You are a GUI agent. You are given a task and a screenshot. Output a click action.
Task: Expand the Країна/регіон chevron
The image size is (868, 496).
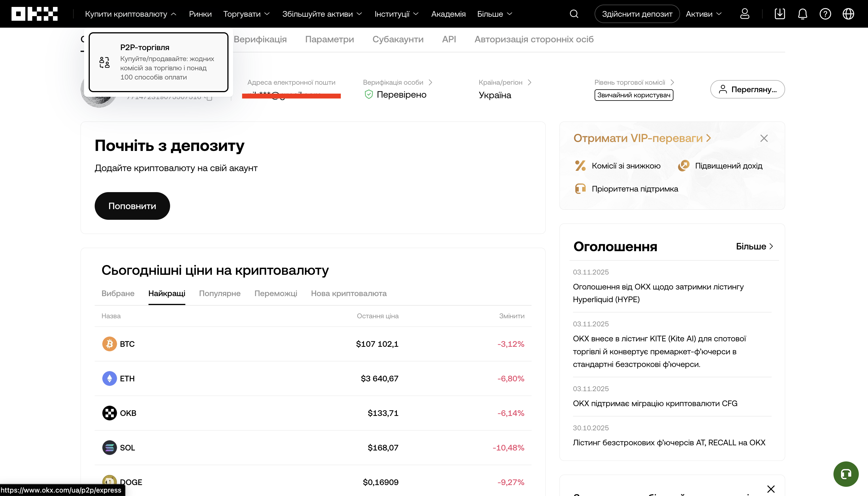[530, 82]
